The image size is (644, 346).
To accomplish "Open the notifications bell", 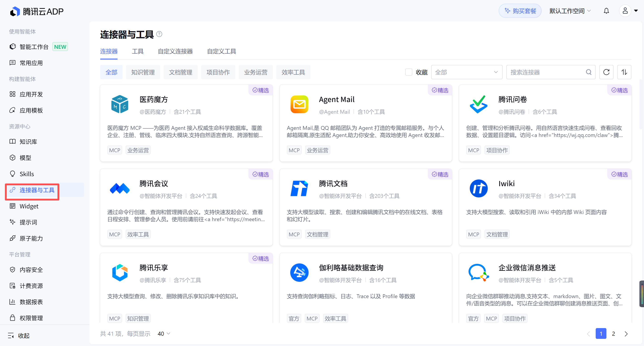I will pos(606,11).
